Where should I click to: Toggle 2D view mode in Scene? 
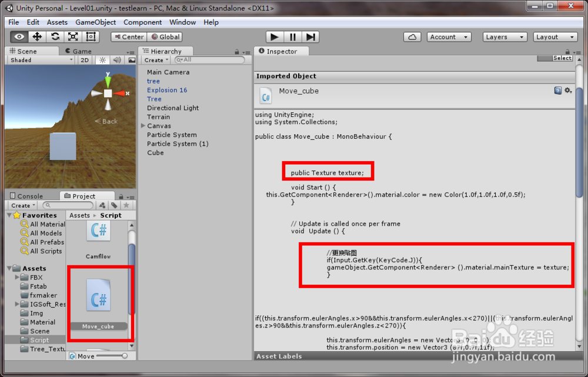pos(85,60)
